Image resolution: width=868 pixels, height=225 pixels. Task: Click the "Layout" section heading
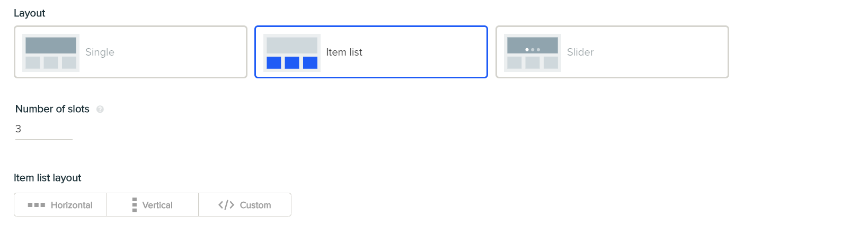pos(30,13)
